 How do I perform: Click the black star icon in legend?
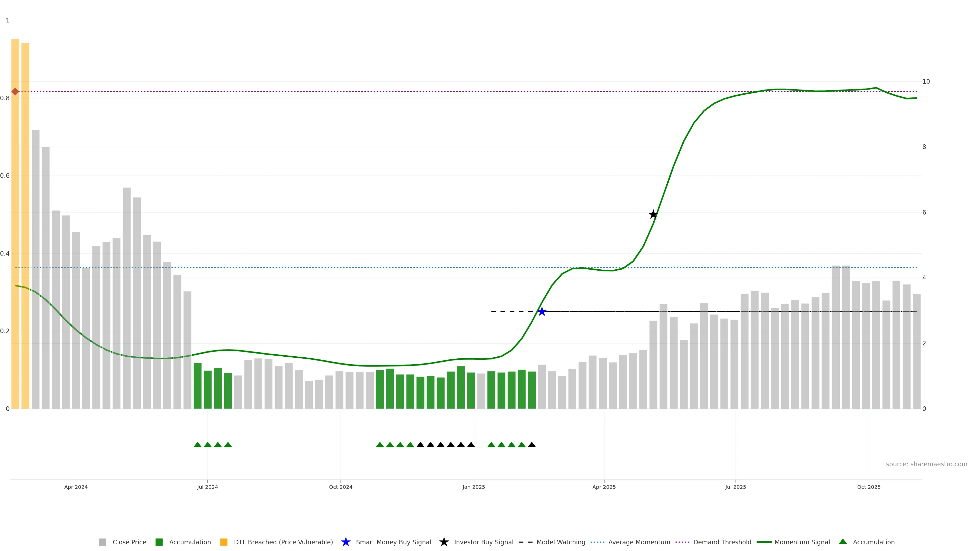tap(444, 542)
